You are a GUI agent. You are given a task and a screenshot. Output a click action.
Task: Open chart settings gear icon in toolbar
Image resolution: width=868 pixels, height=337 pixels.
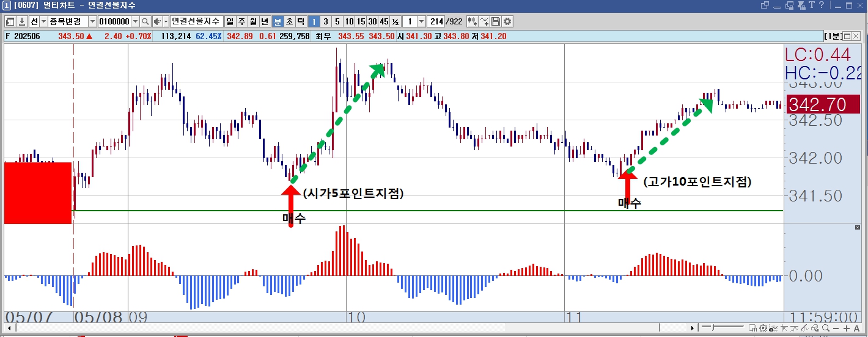[507, 21]
